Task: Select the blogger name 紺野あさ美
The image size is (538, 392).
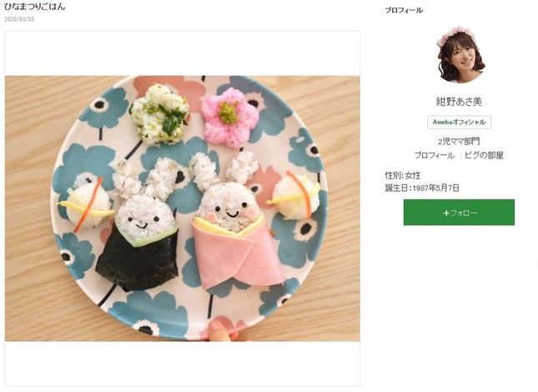Action: point(459,102)
